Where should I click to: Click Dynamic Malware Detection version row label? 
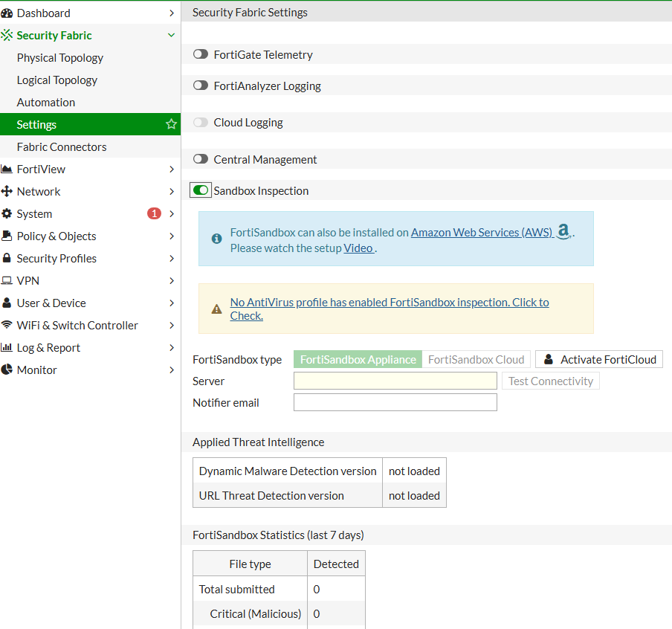click(x=288, y=471)
